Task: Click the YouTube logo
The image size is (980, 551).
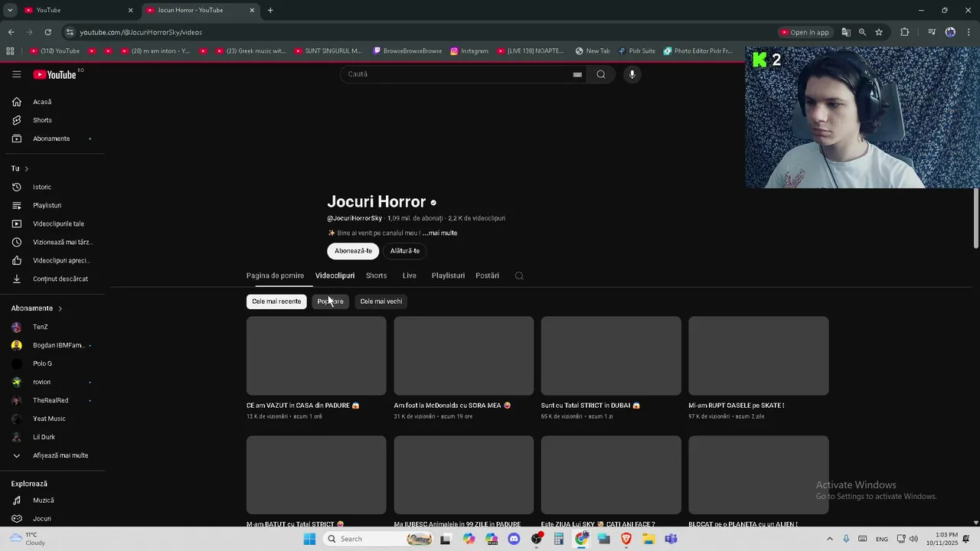Action: (x=54, y=74)
